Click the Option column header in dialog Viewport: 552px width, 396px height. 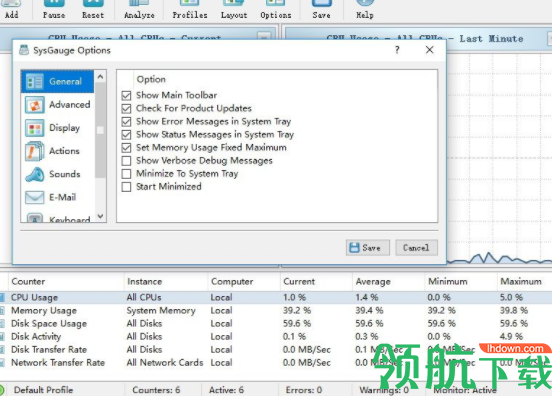pyautogui.click(x=151, y=80)
